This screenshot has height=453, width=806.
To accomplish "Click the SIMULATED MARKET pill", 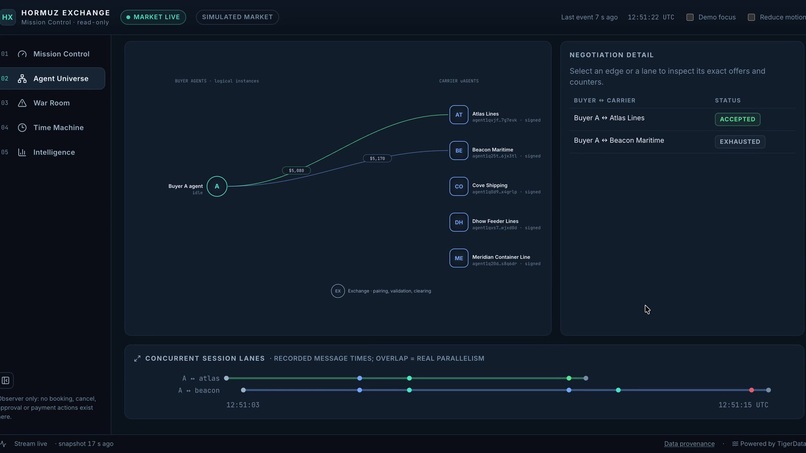I will pyautogui.click(x=237, y=17).
